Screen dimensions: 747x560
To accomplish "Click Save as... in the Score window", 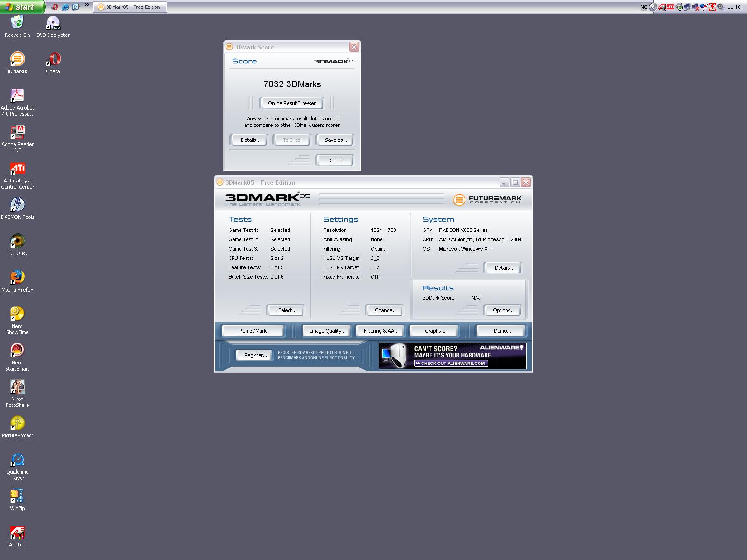I will [336, 140].
